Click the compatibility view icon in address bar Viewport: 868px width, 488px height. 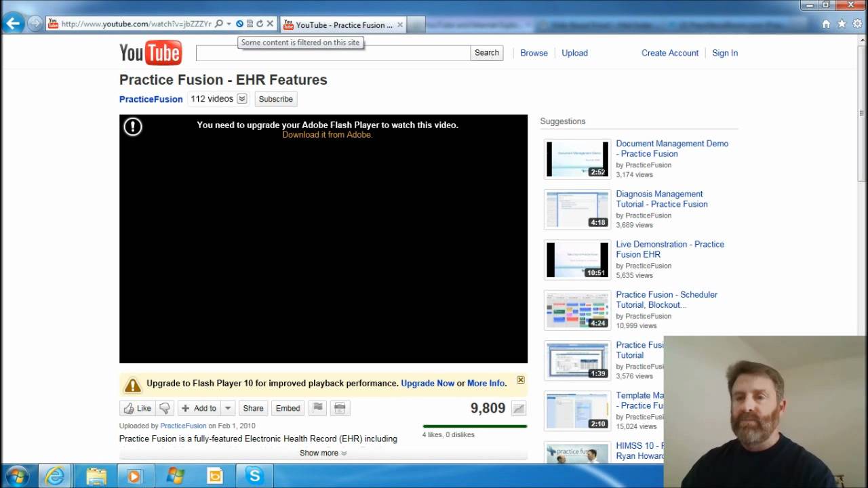pyautogui.click(x=250, y=24)
